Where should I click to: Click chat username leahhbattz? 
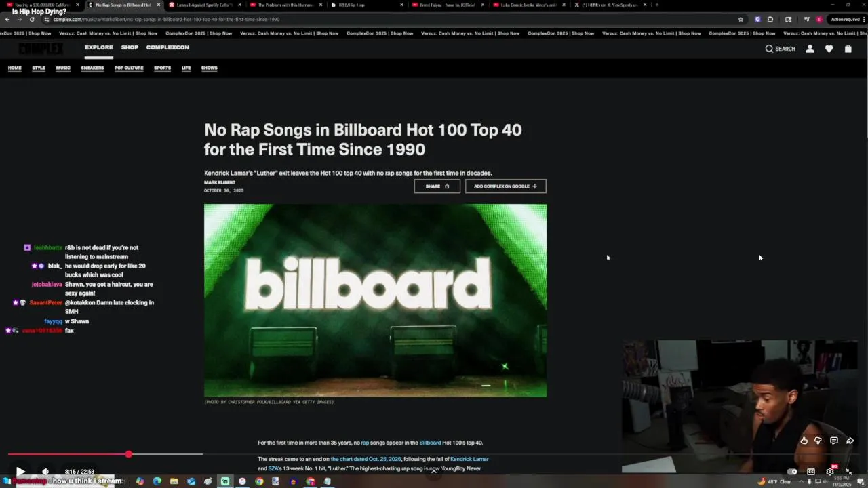[48, 248]
